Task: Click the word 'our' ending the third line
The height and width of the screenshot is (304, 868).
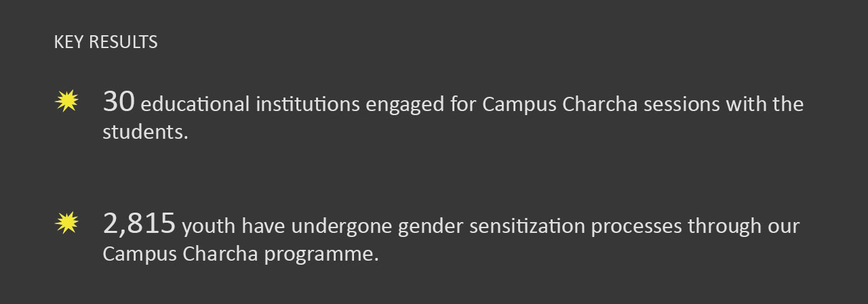Action: [784, 227]
